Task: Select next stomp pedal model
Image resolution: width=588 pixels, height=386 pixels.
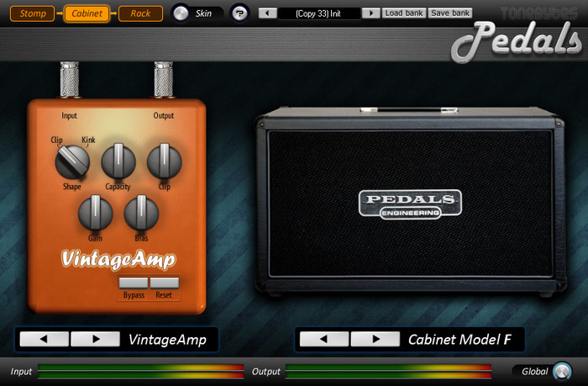Action: tap(95, 339)
